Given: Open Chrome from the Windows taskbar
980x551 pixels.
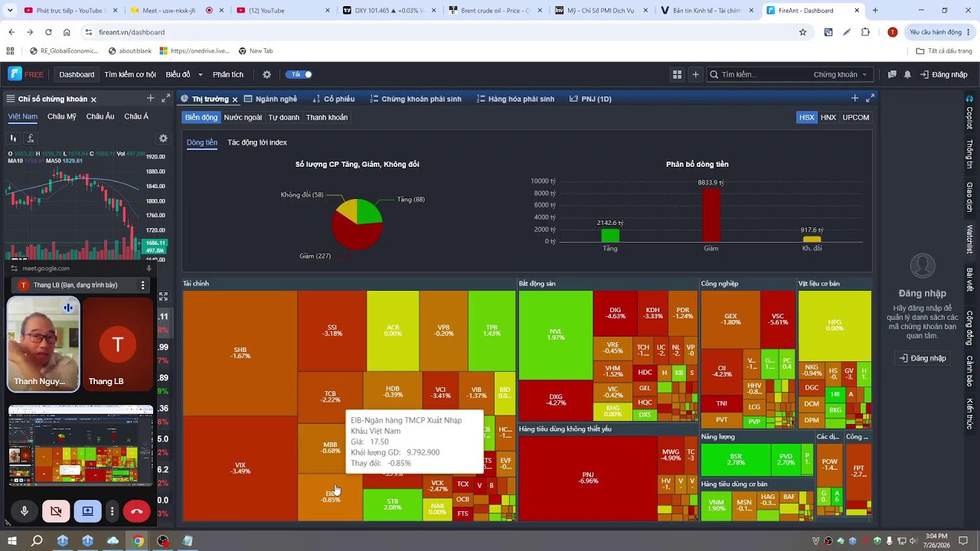Looking at the screenshot, I should tap(138, 541).
